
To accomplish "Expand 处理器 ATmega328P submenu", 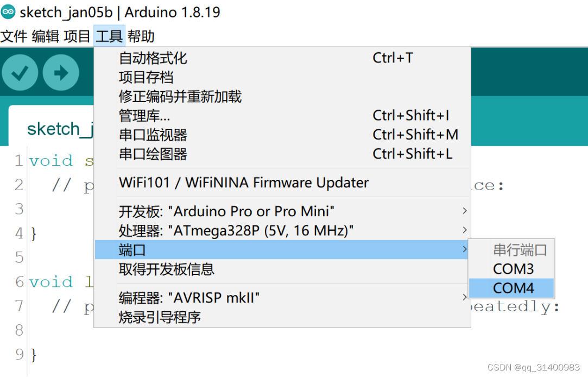I will [x=282, y=230].
